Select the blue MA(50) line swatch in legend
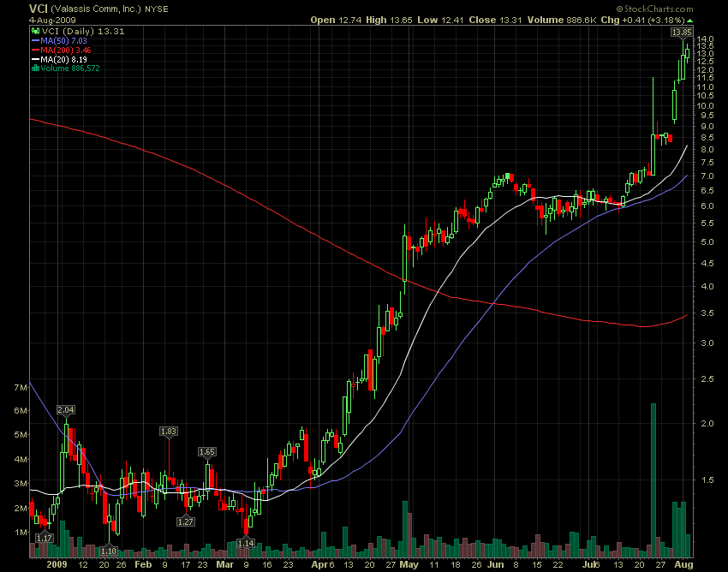 click(35, 41)
